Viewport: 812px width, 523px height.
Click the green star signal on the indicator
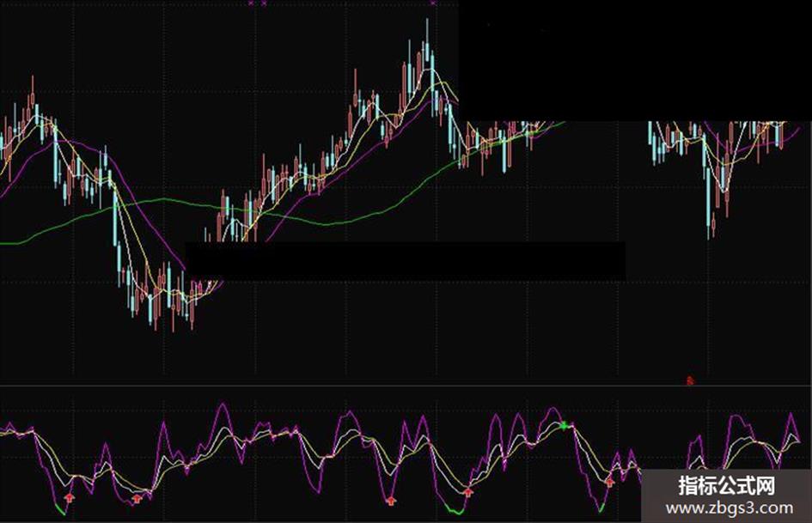coord(564,426)
